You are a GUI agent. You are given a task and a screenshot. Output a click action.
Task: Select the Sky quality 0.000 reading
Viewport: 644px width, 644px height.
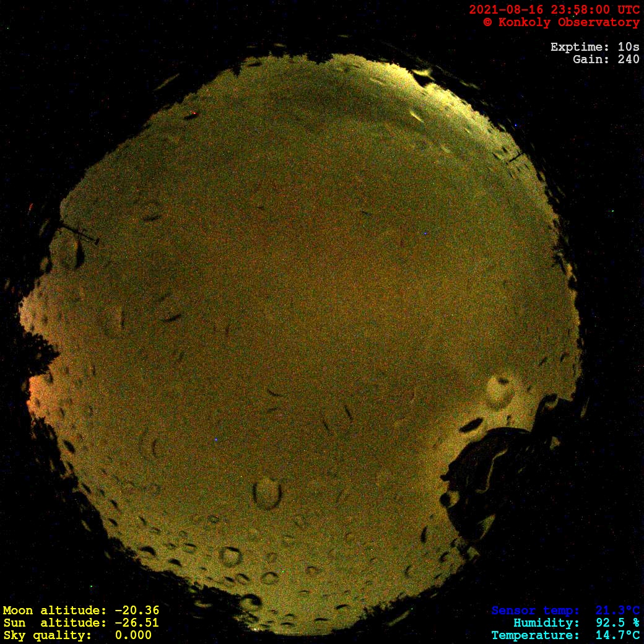click(x=77, y=635)
